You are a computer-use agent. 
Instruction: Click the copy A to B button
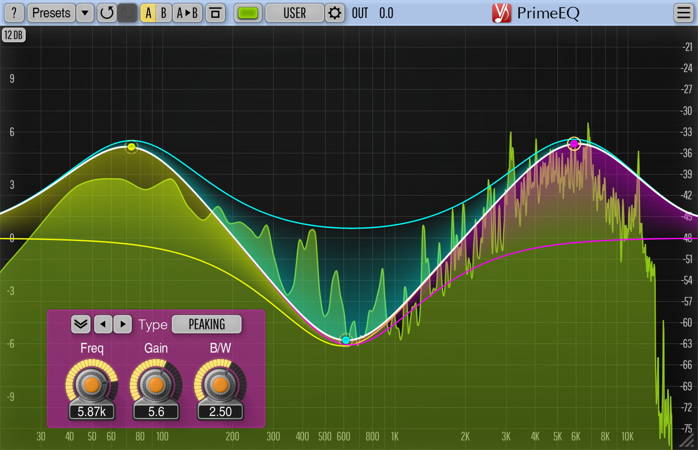187,13
